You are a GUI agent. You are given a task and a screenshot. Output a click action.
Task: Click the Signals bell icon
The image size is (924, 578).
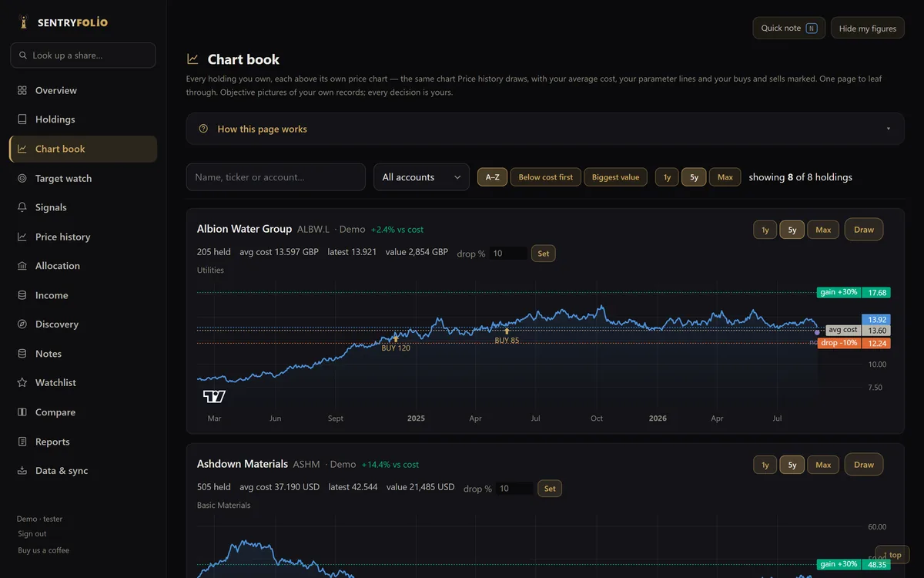click(22, 207)
